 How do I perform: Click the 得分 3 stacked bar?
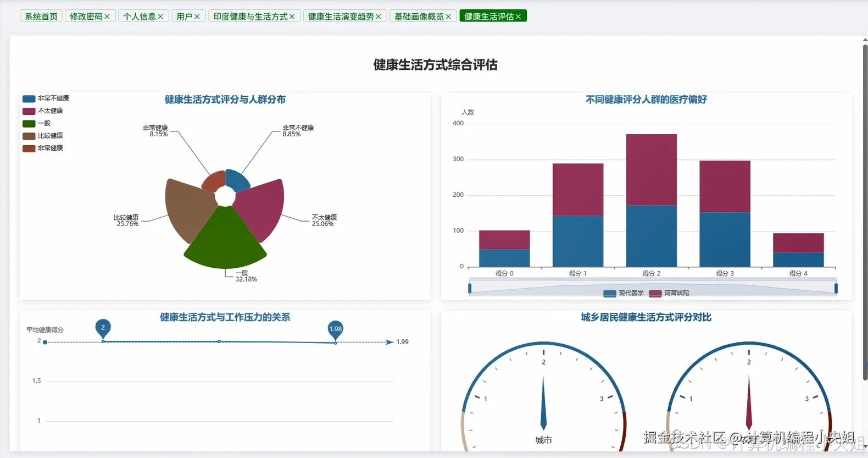pyautogui.click(x=725, y=214)
